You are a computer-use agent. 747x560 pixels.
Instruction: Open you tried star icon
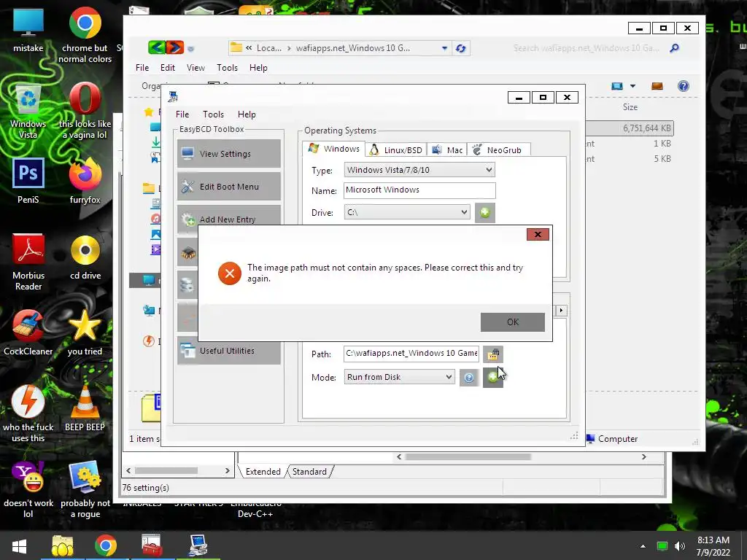85,332
